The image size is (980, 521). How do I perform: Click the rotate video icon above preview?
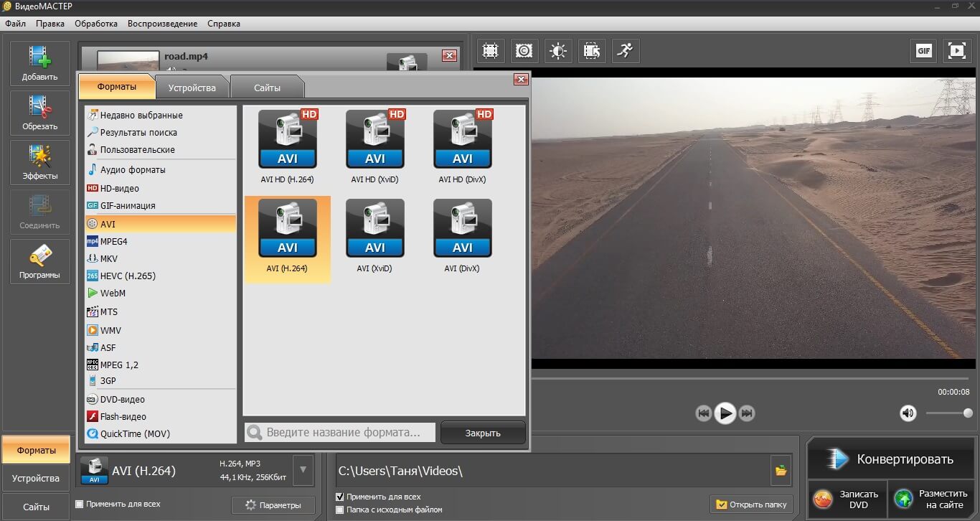[x=592, y=51]
